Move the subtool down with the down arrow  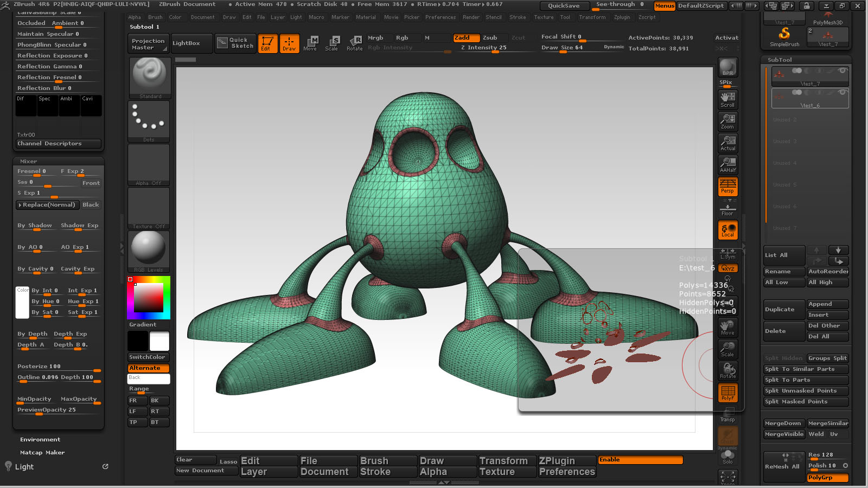coord(838,250)
